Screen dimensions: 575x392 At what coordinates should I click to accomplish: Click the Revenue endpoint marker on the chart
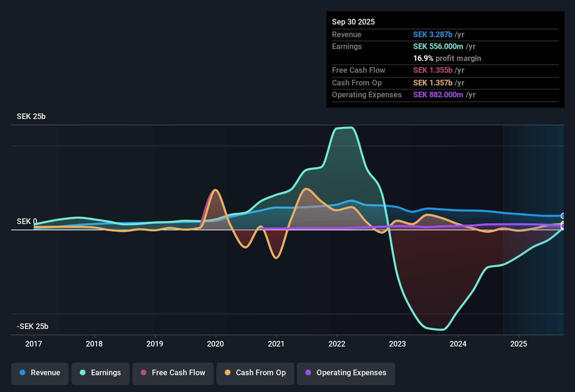point(563,216)
